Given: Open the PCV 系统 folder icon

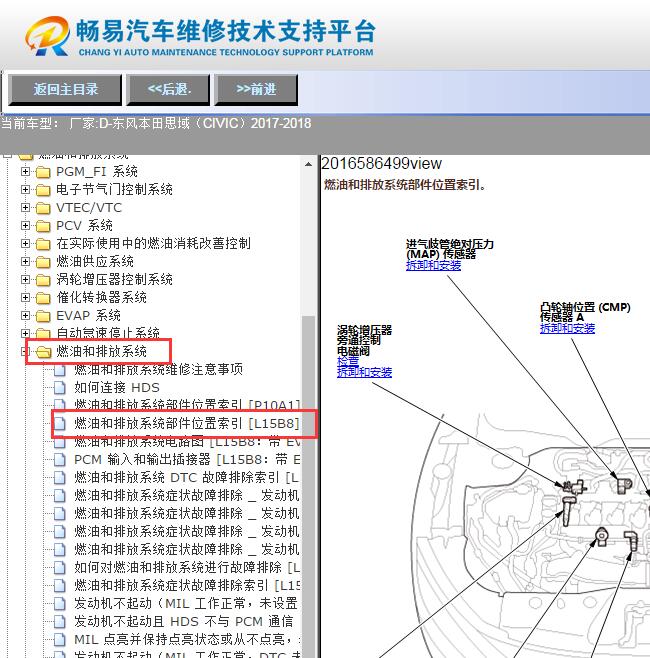Looking at the screenshot, I should [43, 226].
